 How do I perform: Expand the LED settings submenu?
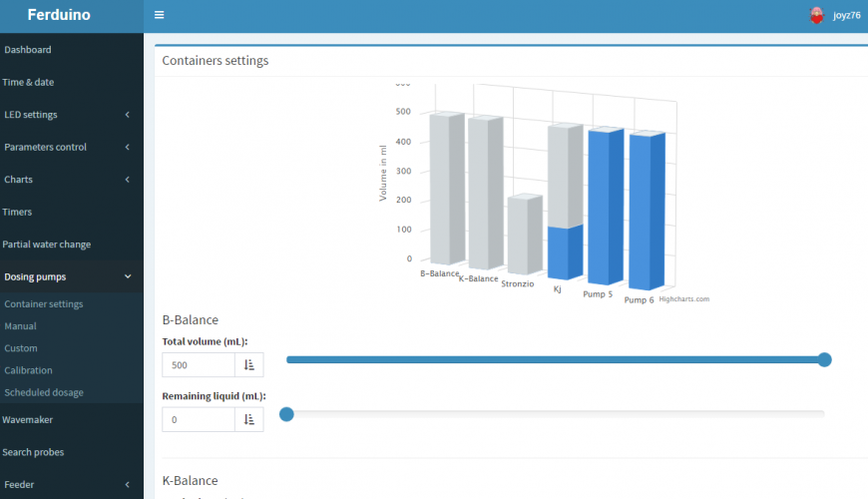coord(127,115)
